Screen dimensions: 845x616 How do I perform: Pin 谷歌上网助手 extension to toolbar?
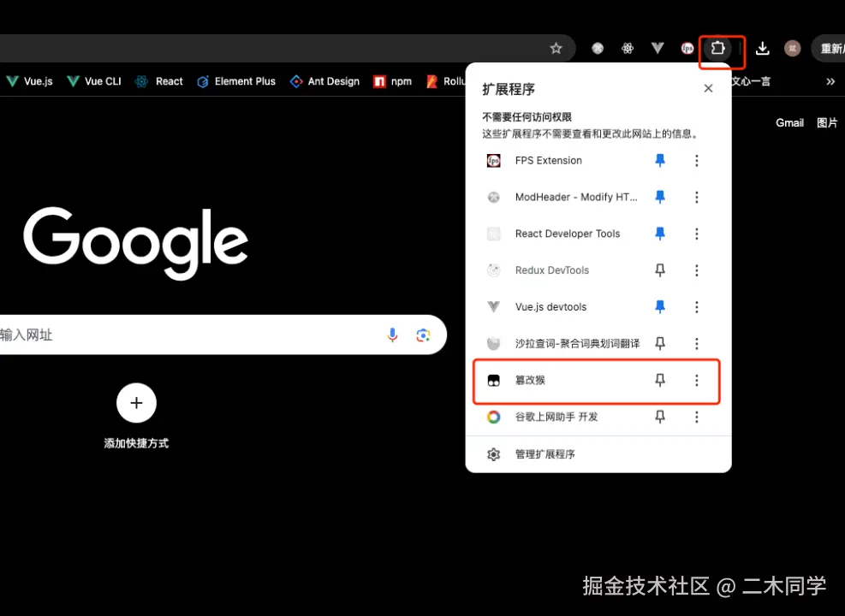[659, 417]
